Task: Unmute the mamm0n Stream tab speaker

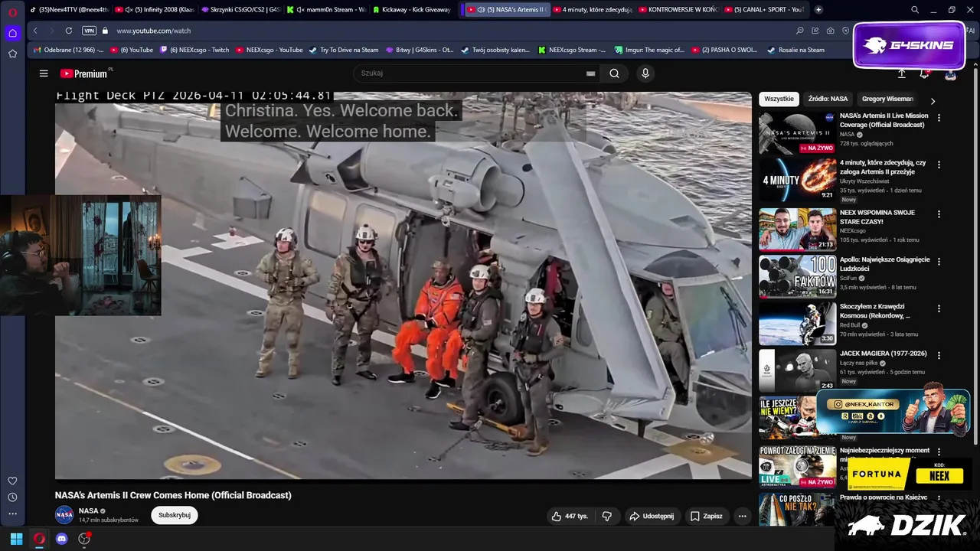Action: tap(300, 10)
